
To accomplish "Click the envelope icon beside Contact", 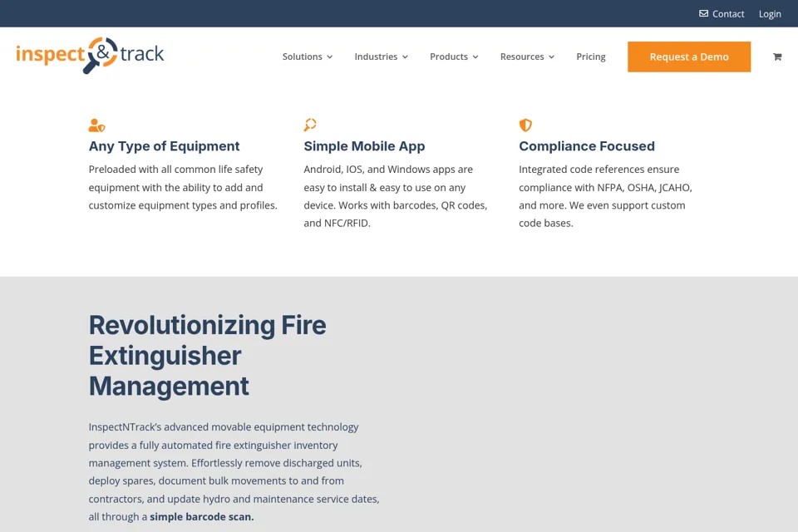I will [703, 13].
